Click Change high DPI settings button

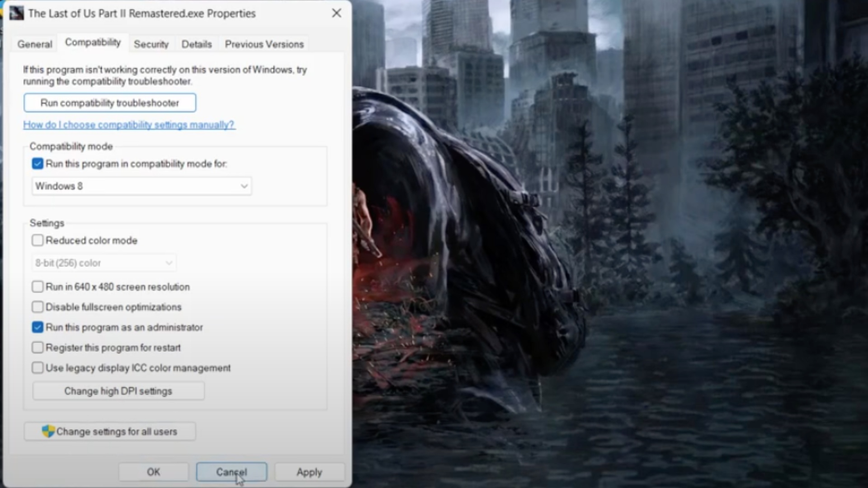(118, 391)
